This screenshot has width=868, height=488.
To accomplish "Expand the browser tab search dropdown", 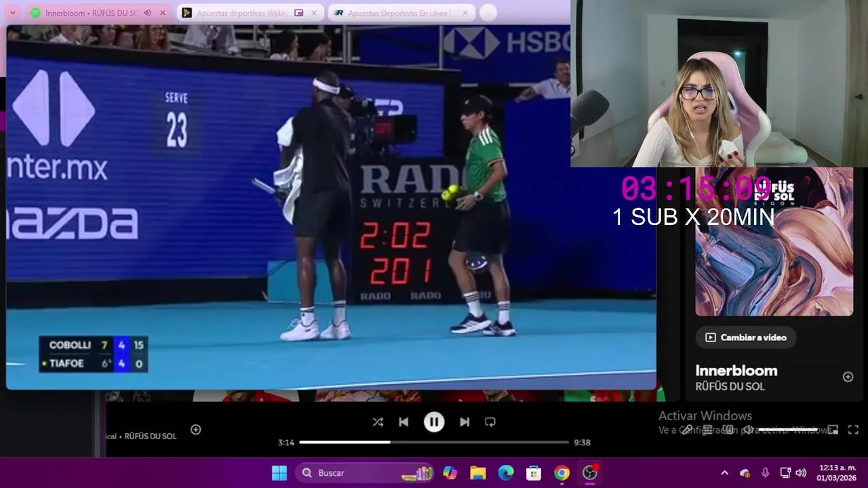I will (x=14, y=13).
